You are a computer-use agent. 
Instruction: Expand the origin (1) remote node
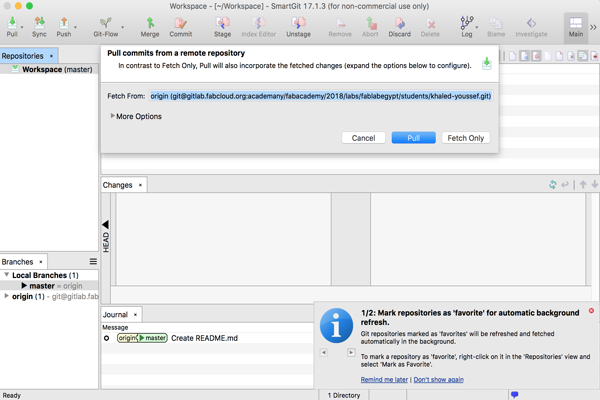6,296
